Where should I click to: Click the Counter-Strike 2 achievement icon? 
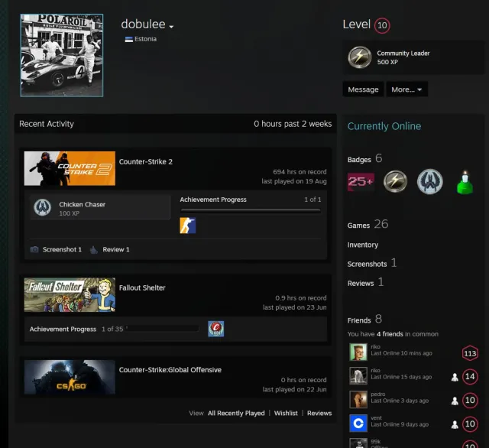pos(188,226)
